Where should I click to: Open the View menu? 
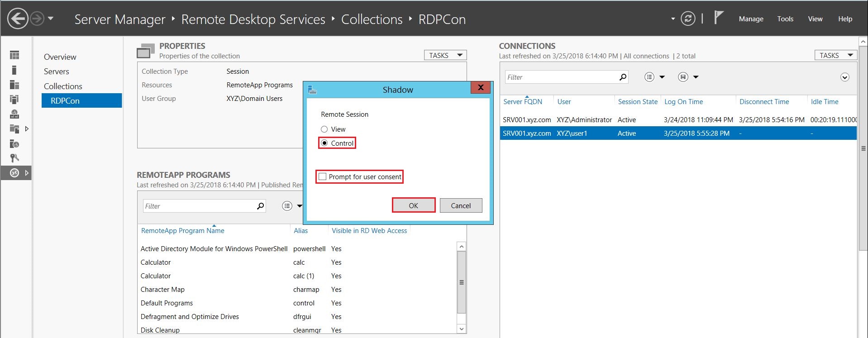point(815,19)
